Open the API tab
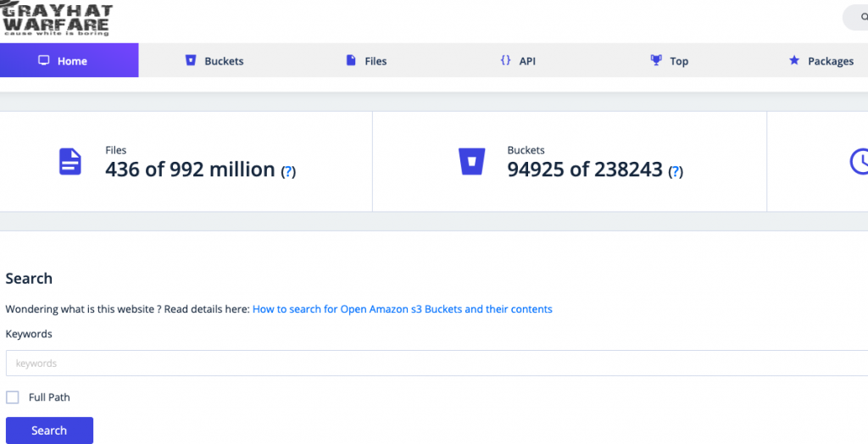This screenshot has height=444, width=868. 518,61
